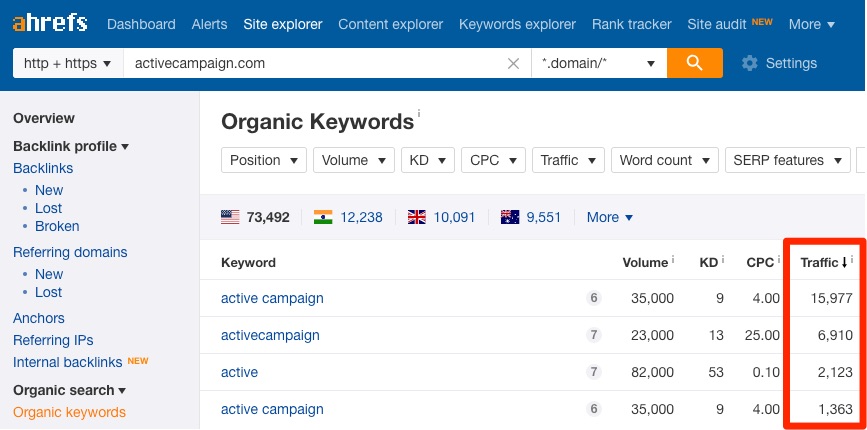The height and width of the screenshot is (430, 867).
Task: Click traffic value 6,910
Action: pyautogui.click(x=835, y=335)
